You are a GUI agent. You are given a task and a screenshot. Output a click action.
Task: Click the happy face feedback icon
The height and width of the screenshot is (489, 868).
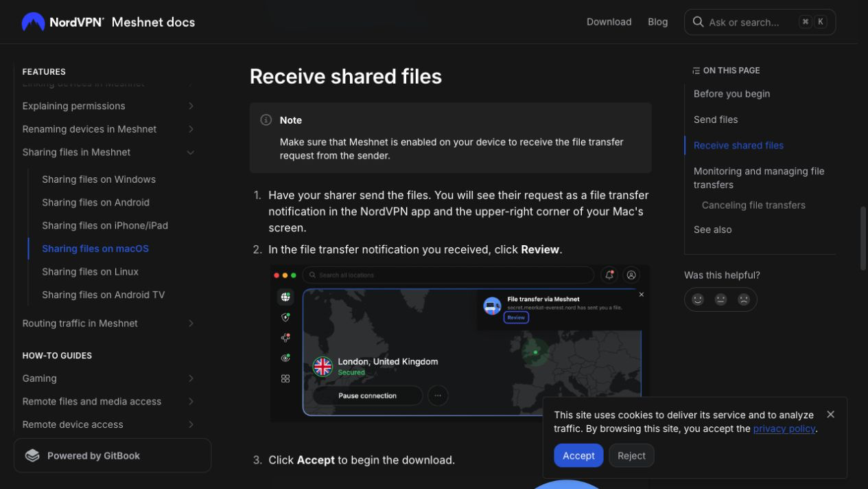click(x=698, y=299)
